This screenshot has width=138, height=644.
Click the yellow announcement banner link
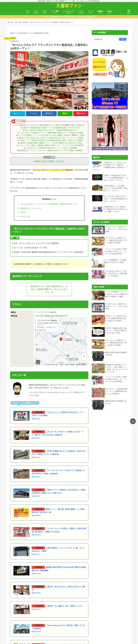[69, 17]
